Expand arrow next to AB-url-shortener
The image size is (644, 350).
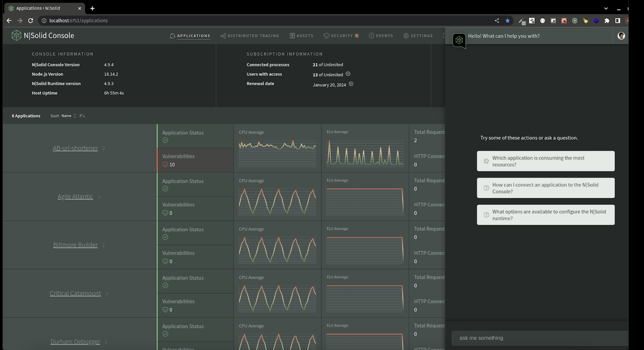pyautogui.click(x=104, y=148)
